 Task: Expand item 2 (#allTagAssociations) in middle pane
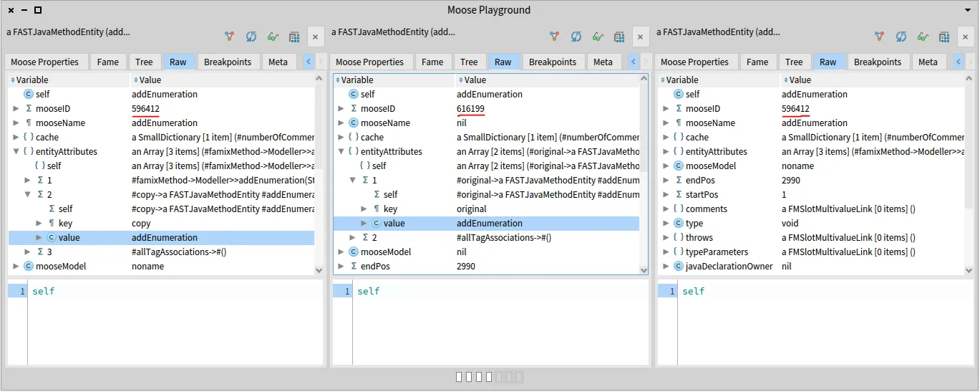pos(352,237)
